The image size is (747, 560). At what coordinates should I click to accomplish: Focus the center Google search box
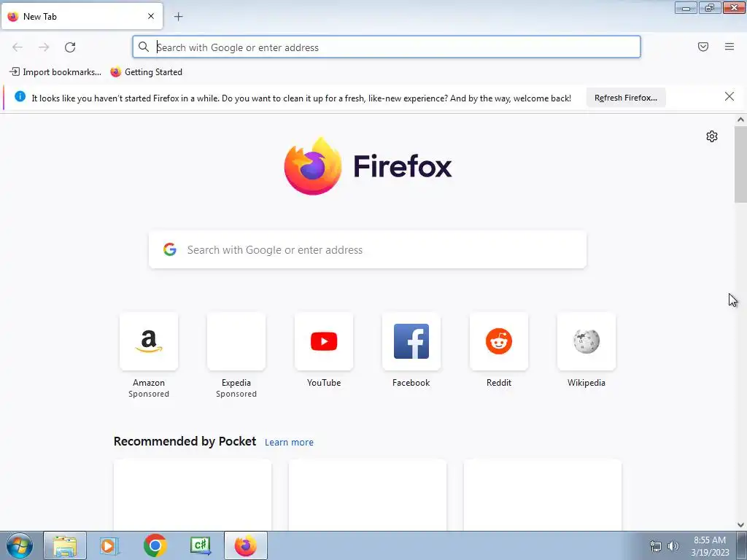tap(368, 249)
